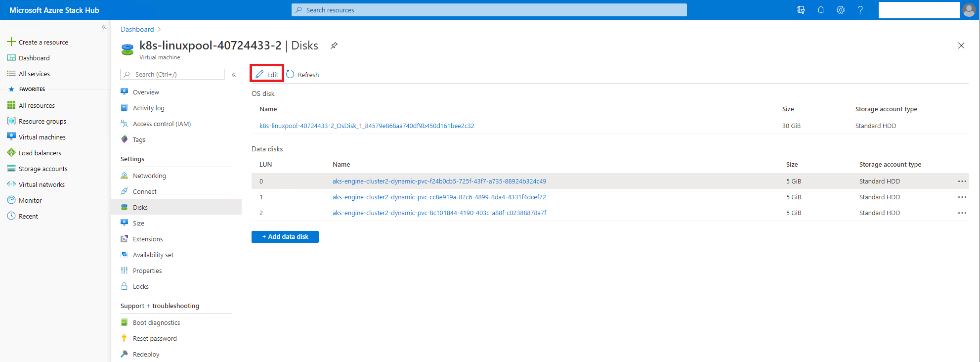Viewport: 980px width, 362px height.
Task: Pin the Disks blade to dashboard
Action: pos(334,45)
